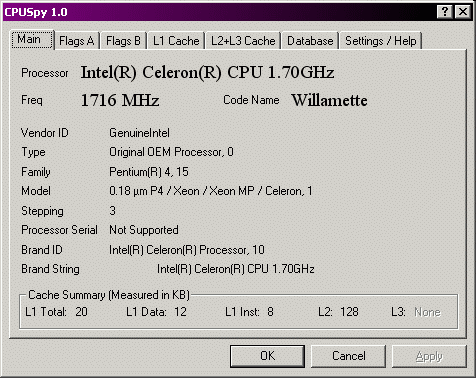The image size is (476, 378).
Task: Click the Original OEM Processor, 0 type value
Action: pyautogui.click(x=171, y=152)
